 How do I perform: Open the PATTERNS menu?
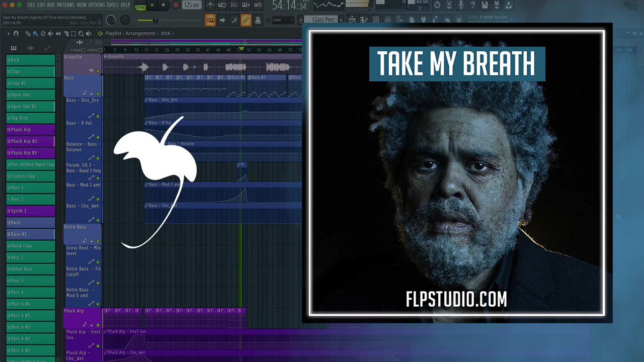point(65,5)
